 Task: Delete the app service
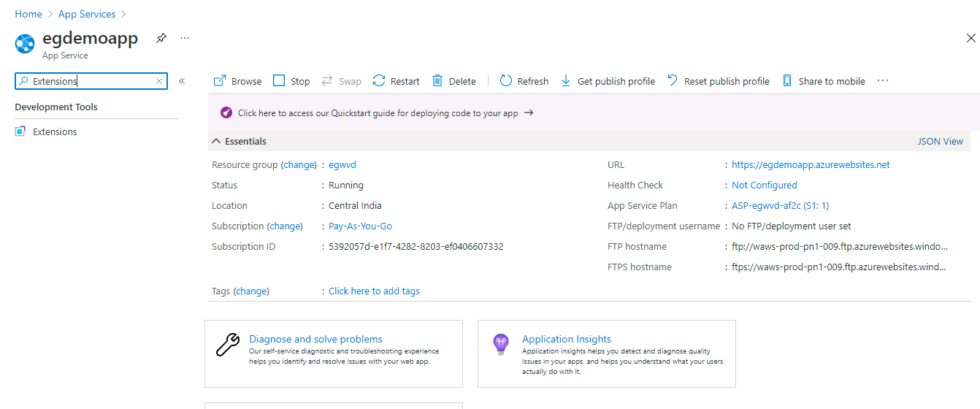[x=453, y=81]
